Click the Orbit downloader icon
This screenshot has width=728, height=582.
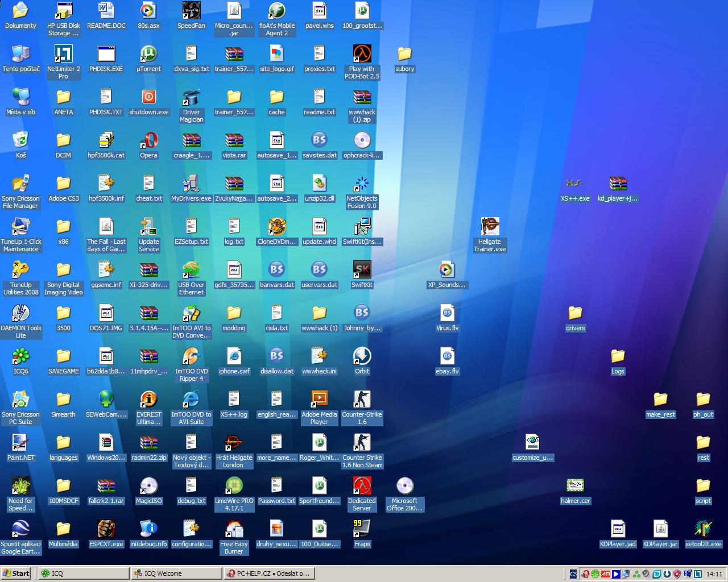[362, 357]
